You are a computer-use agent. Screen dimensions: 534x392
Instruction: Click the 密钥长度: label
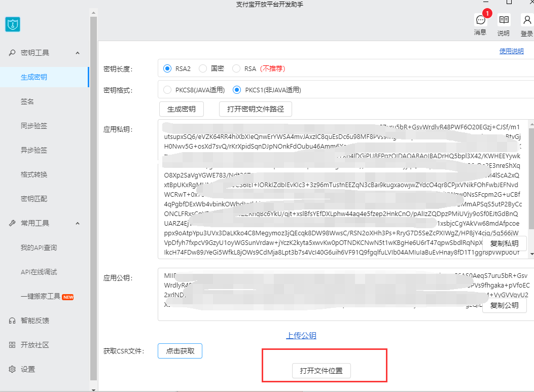pos(118,69)
